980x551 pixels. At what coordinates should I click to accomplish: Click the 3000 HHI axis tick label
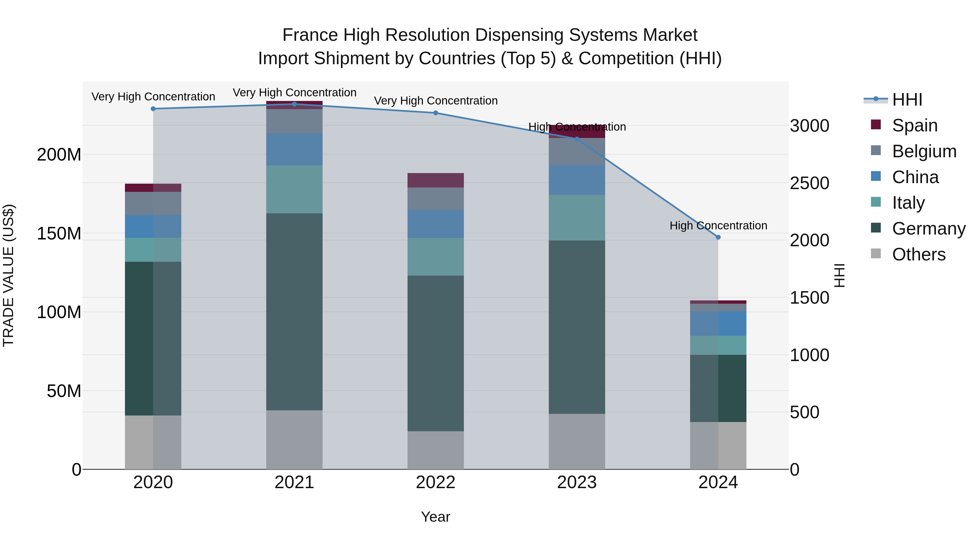tap(810, 126)
